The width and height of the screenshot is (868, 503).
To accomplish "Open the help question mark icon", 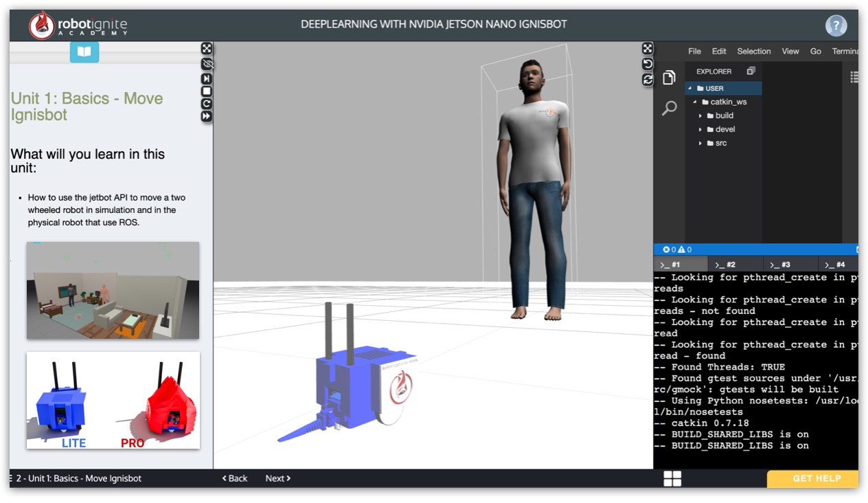I will point(836,25).
